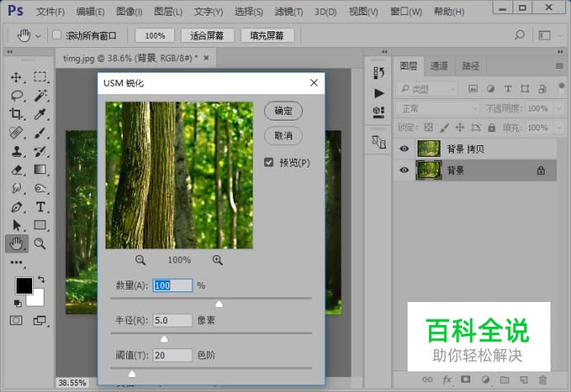Open the Hand tool preset dropdown arrow

[x=38, y=35]
